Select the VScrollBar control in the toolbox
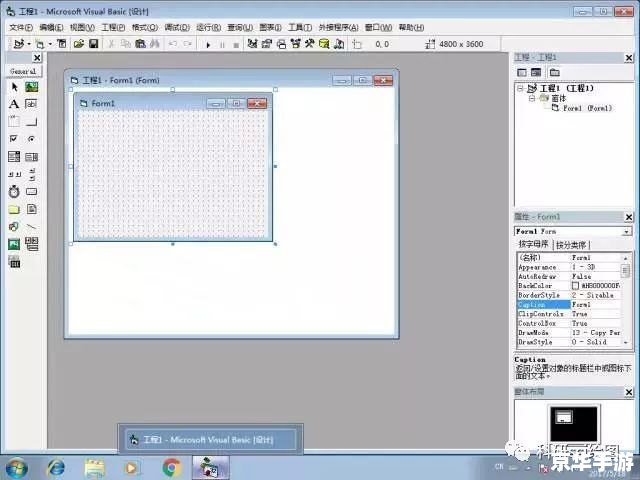This screenshot has height=480, width=640. point(32,174)
